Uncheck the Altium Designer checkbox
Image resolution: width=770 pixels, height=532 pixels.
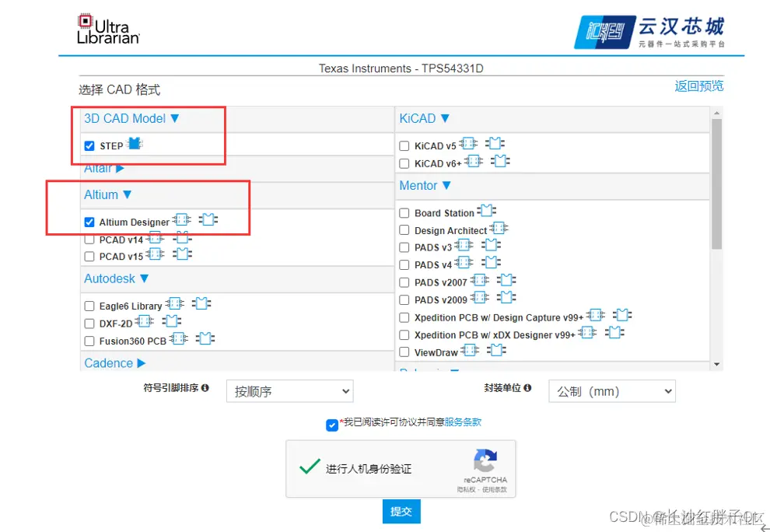[x=89, y=222]
